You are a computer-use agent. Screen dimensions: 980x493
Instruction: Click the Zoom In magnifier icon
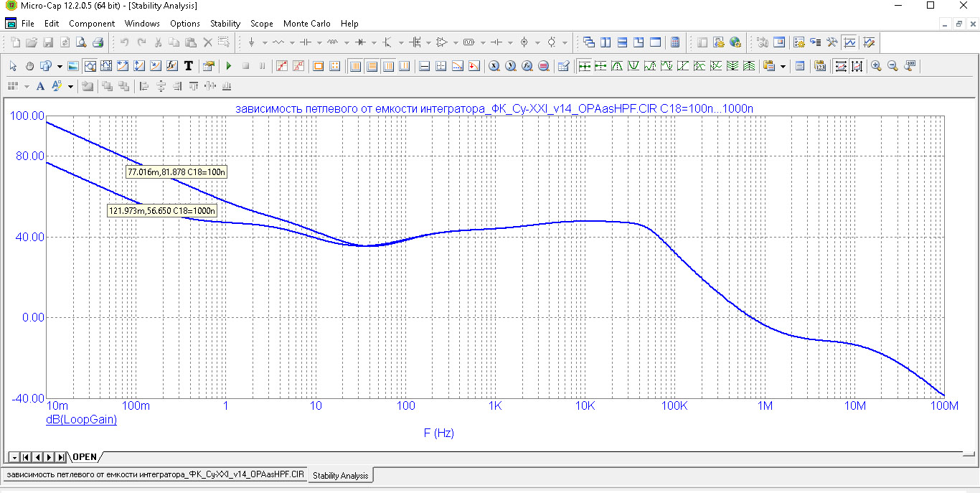coord(876,66)
